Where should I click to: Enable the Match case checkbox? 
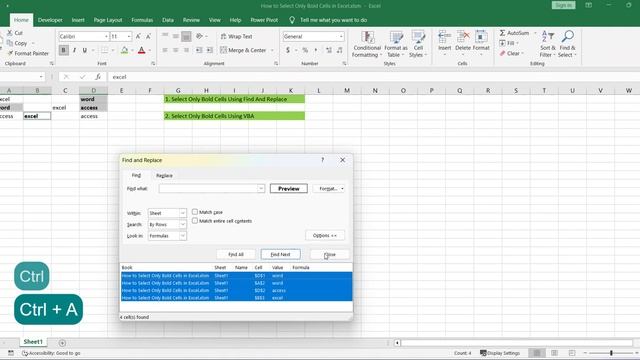[195, 212]
